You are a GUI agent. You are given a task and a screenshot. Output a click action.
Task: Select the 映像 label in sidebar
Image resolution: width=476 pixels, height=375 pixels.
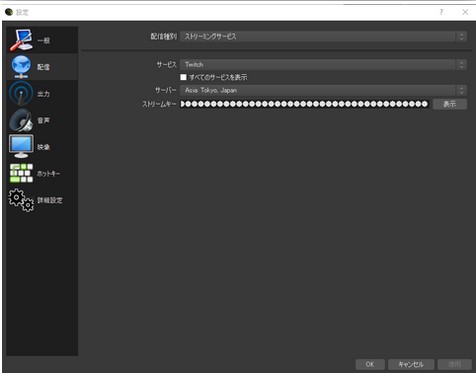(x=43, y=147)
